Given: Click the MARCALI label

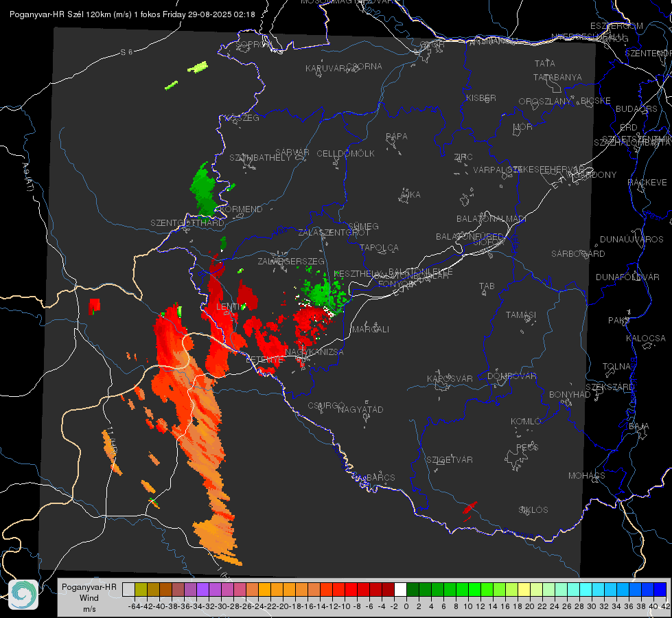Looking at the screenshot, I should pyautogui.click(x=371, y=330).
